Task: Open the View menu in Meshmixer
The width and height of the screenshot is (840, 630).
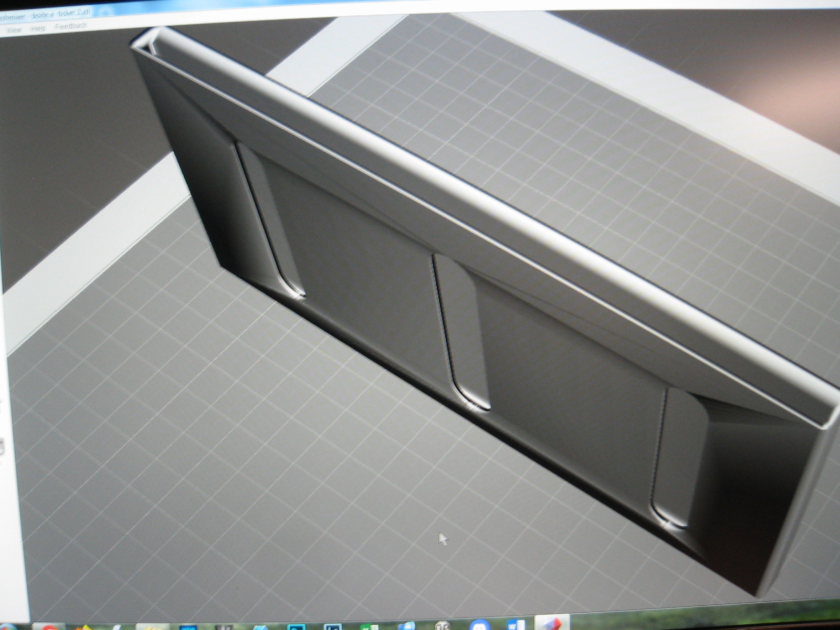Action: click(x=14, y=29)
